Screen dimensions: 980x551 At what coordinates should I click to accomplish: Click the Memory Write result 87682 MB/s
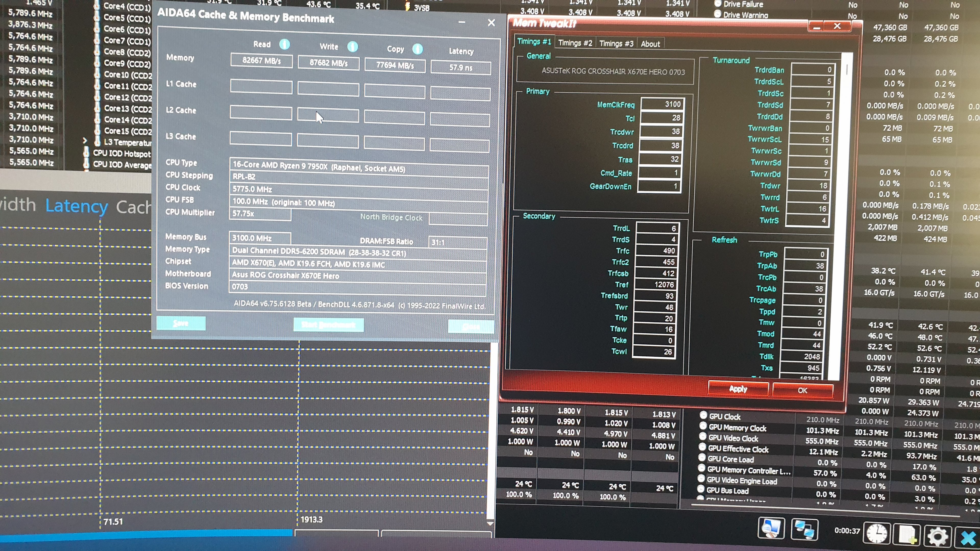[328, 63]
